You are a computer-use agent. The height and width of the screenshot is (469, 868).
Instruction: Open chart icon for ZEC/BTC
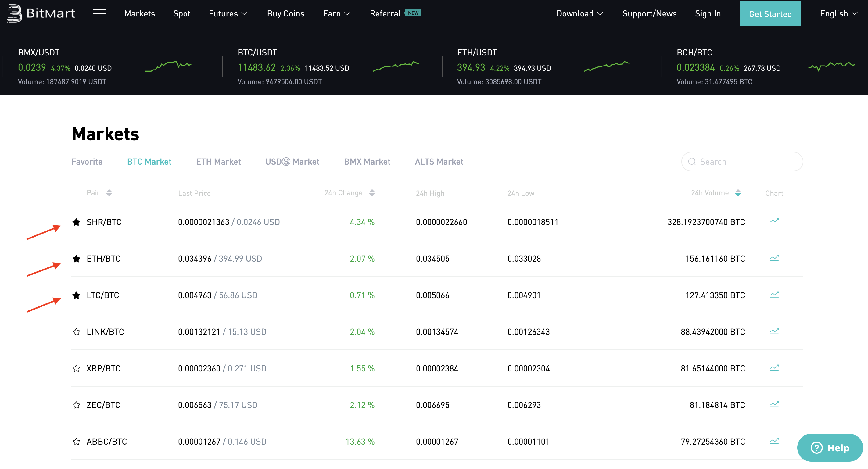(x=774, y=404)
